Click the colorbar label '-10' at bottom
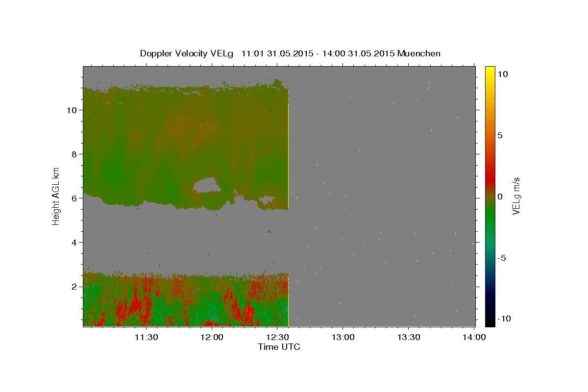 [504, 318]
